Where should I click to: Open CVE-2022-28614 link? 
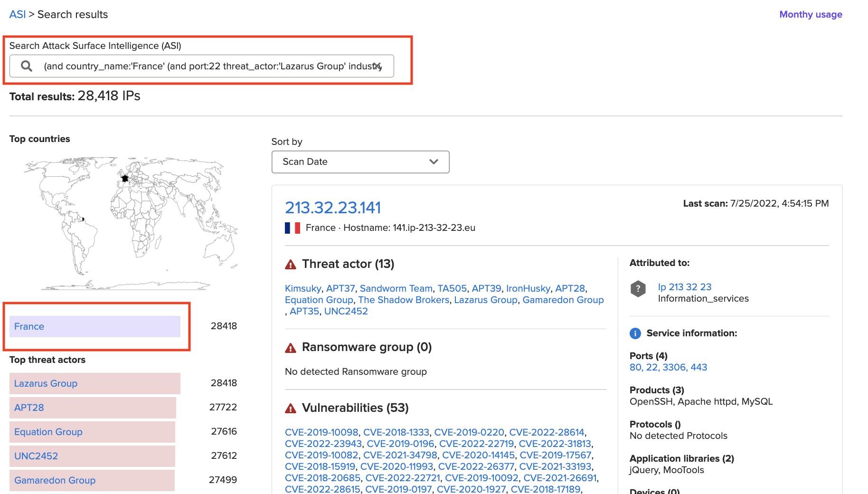tap(547, 432)
